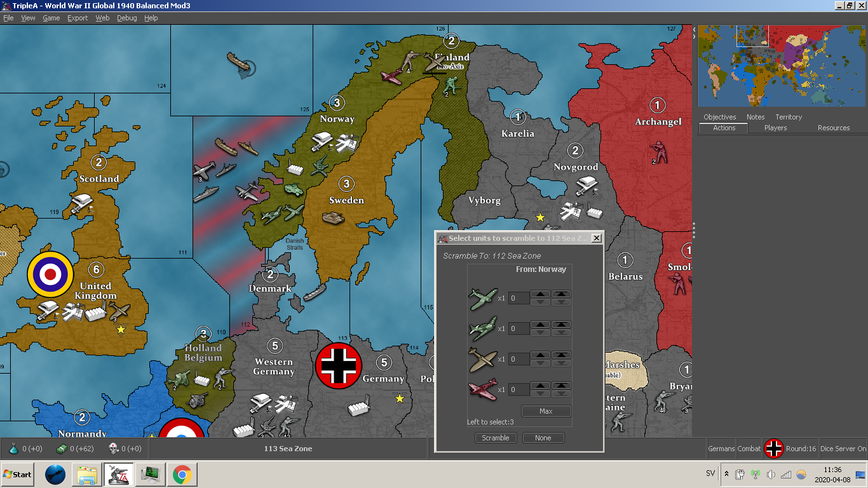Switch to the Territory tab
The image size is (868, 488).
[789, 117]
